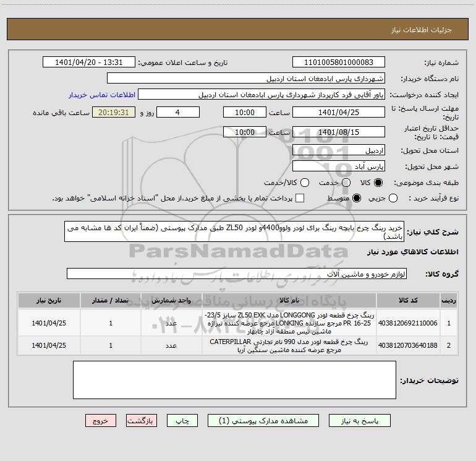Click the واحد شمارش column header

[x=171, y=300]
